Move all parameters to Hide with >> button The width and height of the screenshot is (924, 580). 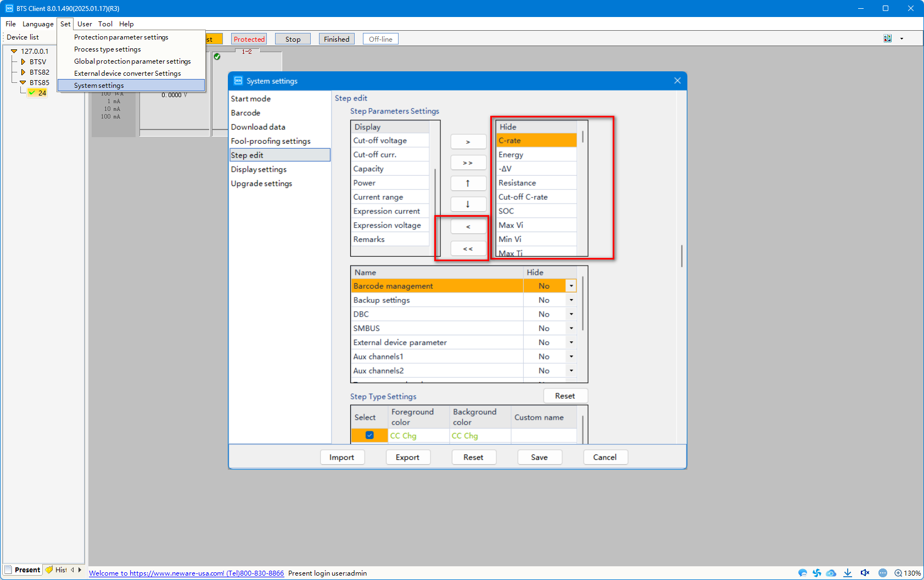[x=468, y=163]
